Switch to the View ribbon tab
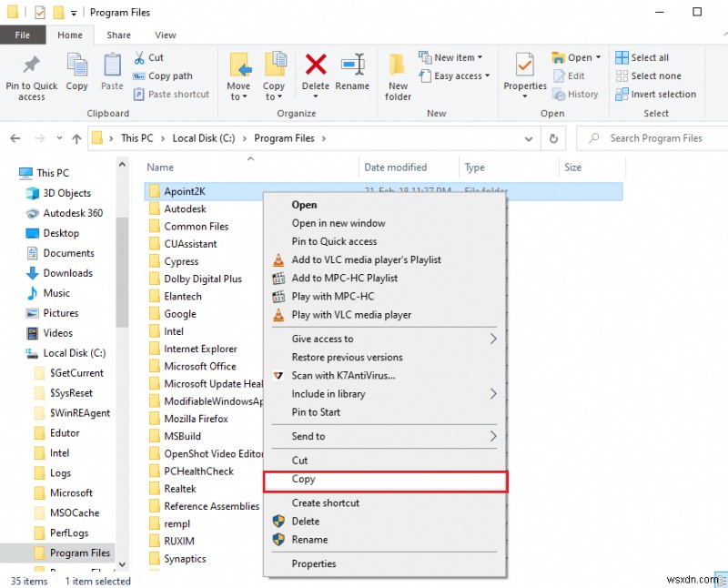Viewport: 728px width, 588px height. coord(166,34)
